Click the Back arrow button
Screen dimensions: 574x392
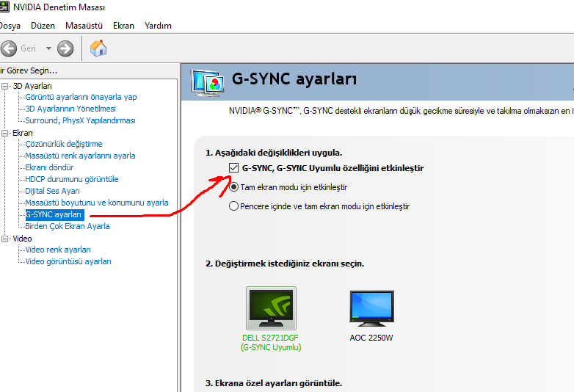pos(8,48)
